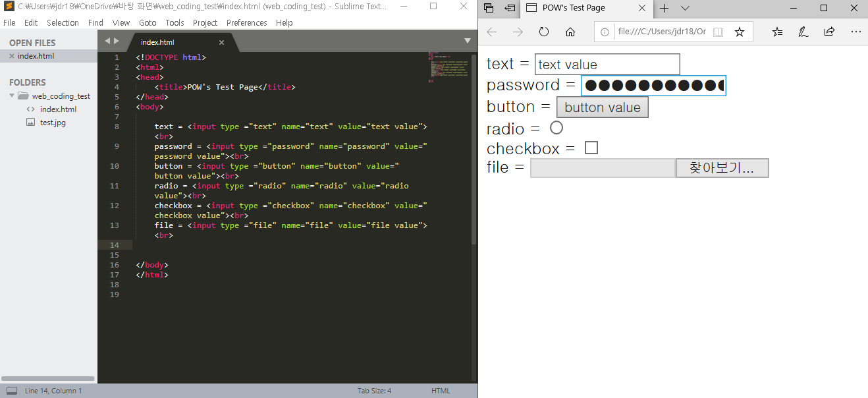Toggle the side bar via status bar icon
Image resolution: width=868 pixels, height=398 pixels.
pyautogui.click(x=12, y=391)
